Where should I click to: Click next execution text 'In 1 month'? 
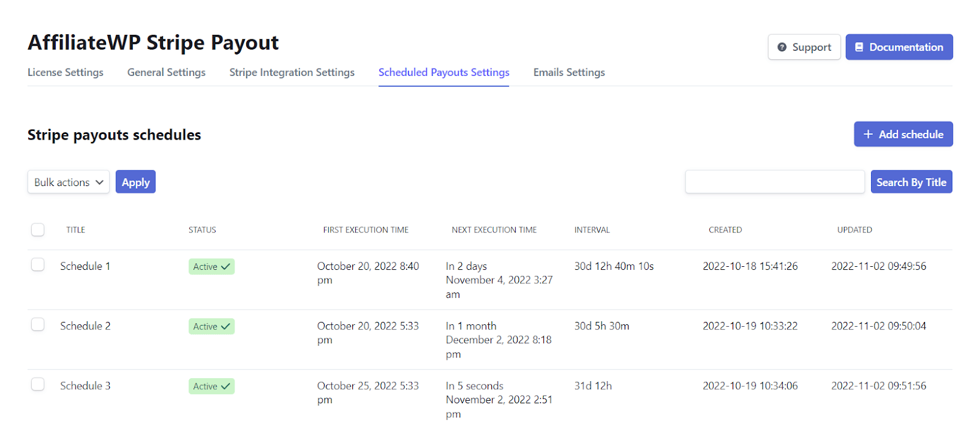click(471, 326)
